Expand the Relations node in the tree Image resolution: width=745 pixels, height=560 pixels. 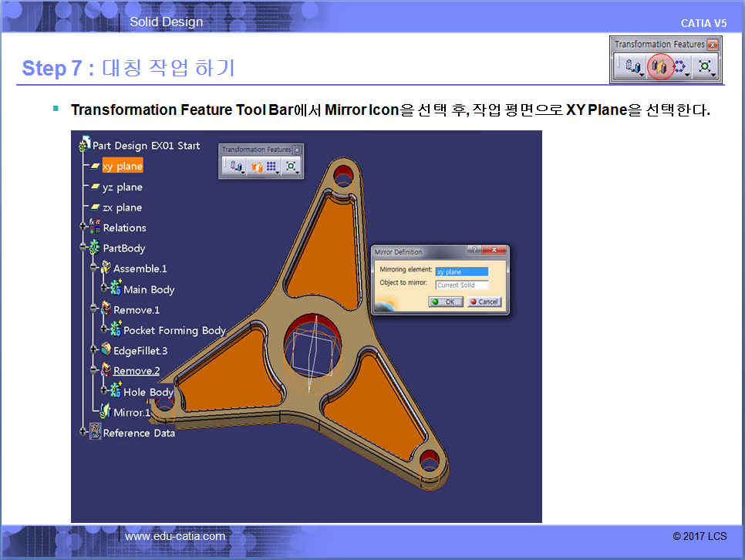pyautogui.click(x=83, y=228)
